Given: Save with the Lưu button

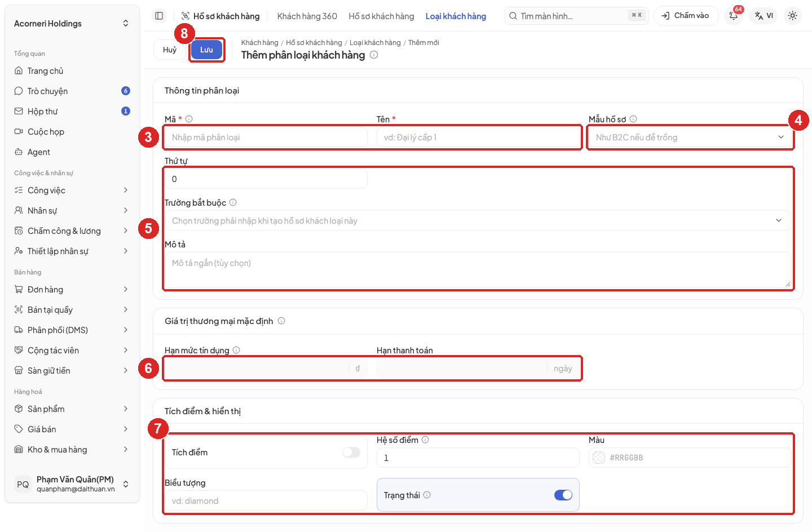Looking at the screenshot, I should pos(206,50).
